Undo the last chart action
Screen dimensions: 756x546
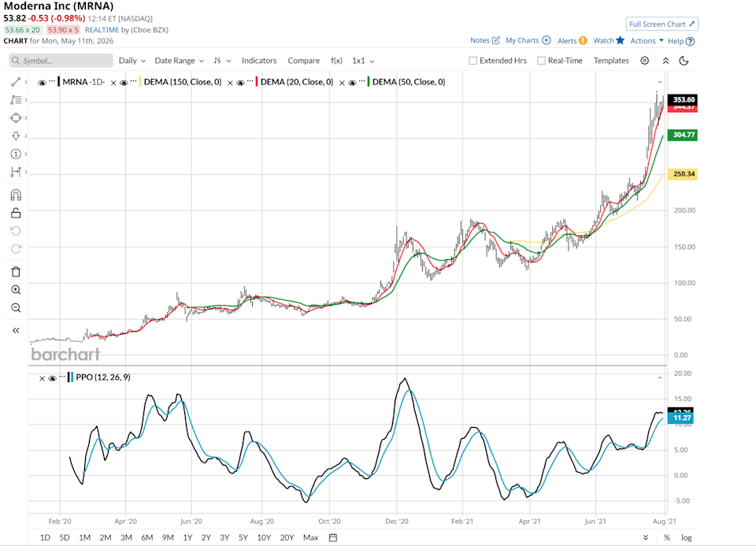click(16, 231)
